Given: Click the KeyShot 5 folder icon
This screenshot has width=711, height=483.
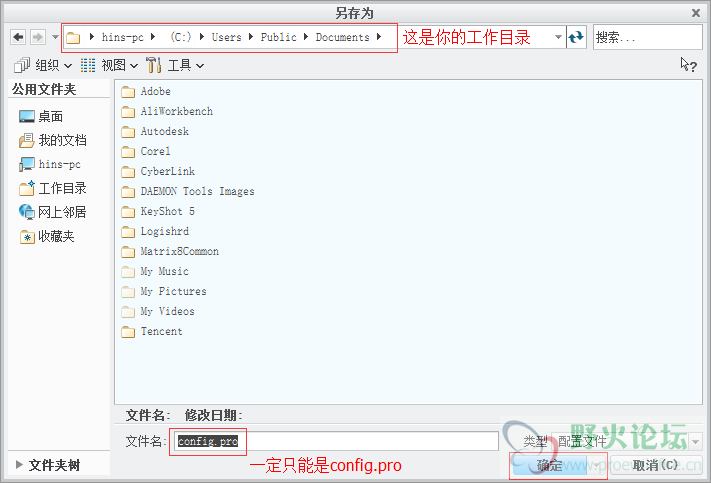Looking at the screenshot, I should (x=128, y=212).
